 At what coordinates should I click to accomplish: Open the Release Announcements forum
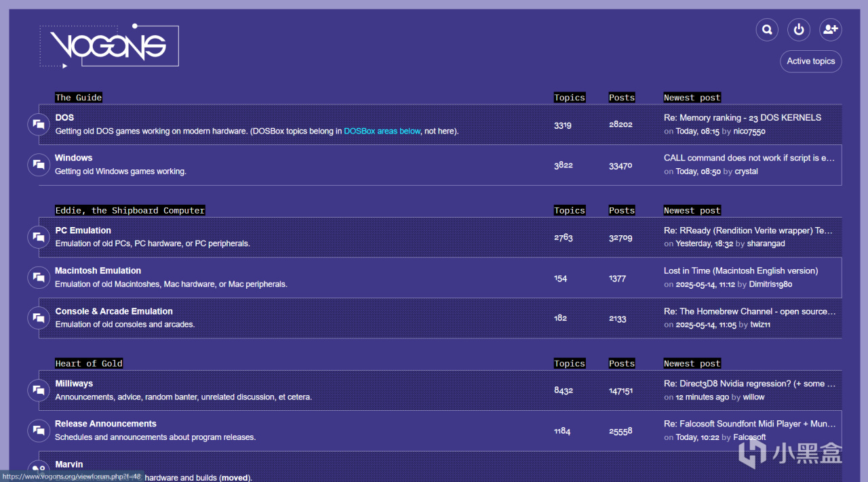coord(106,424)
